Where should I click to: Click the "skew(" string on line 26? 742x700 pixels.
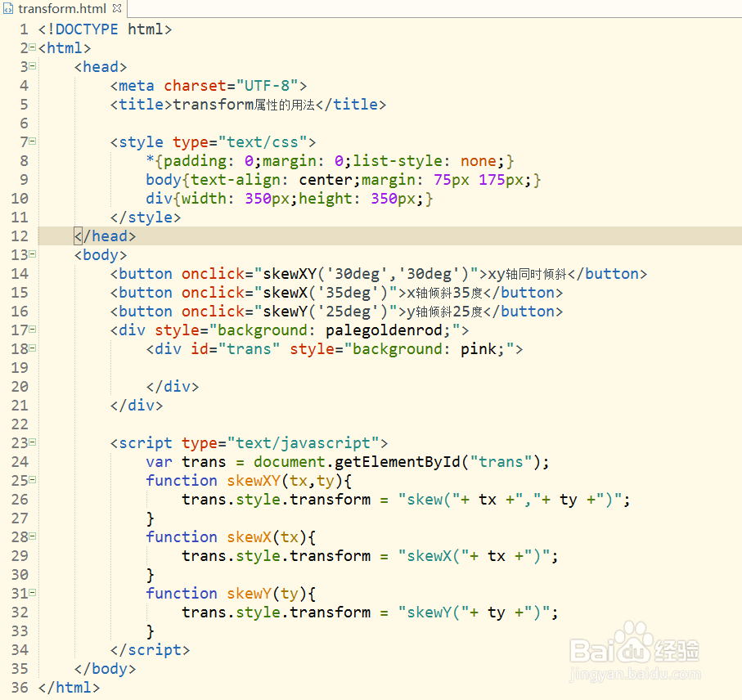[x=429, y=500]
